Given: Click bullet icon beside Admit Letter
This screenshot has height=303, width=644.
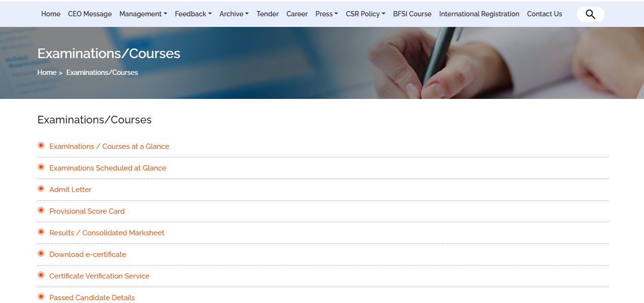Looking at the screenshot, I should 41,189.
